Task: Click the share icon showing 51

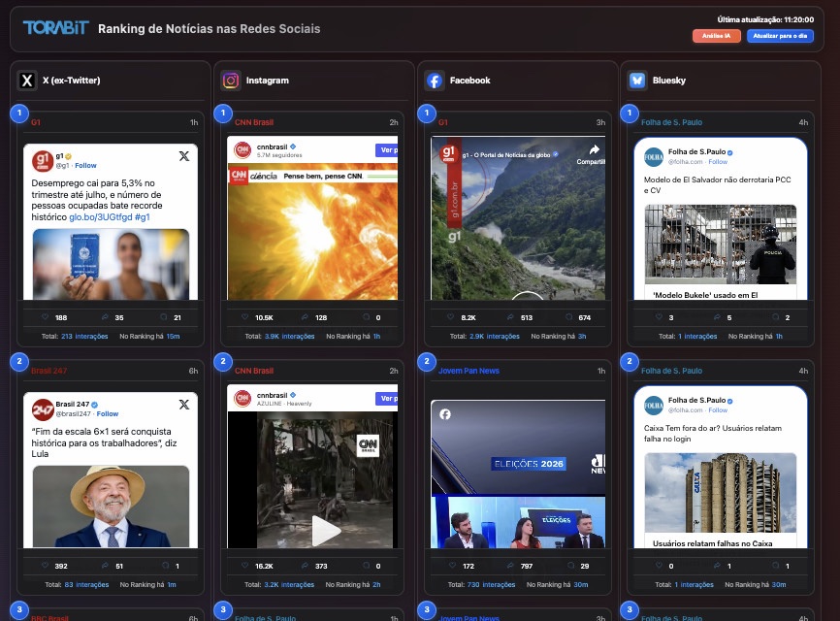Action: point(105,566)
